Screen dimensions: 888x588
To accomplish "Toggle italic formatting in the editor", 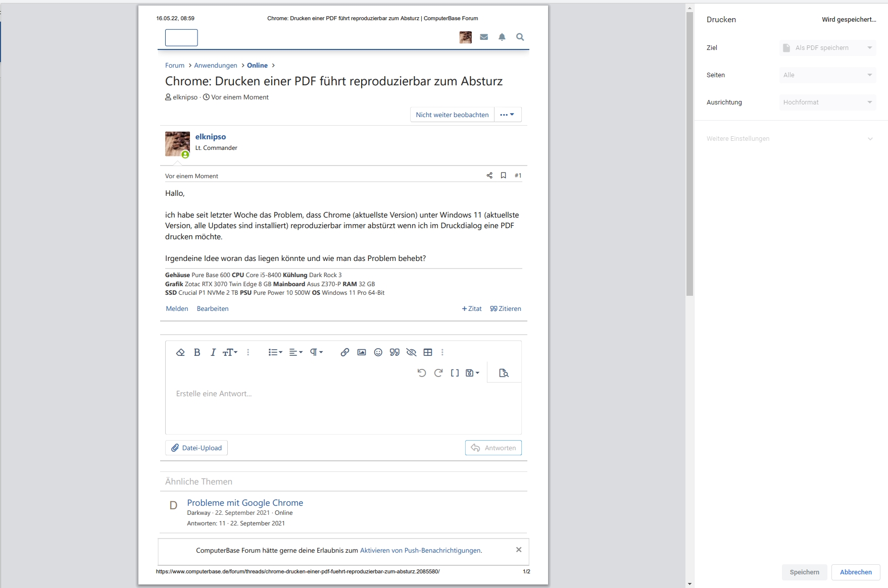I will 213,352.
